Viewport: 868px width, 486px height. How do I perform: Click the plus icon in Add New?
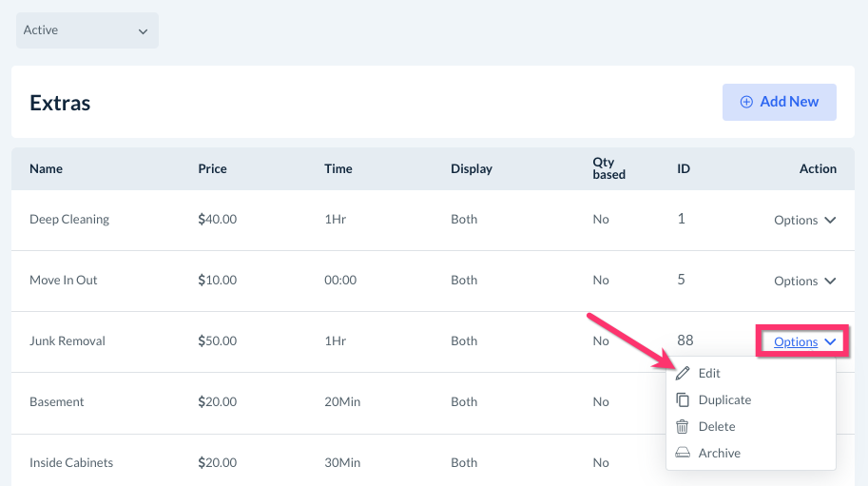click(746, 102)
